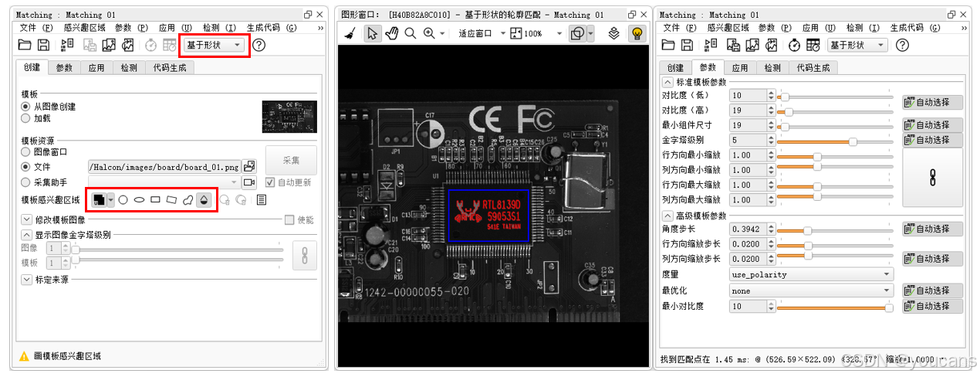The image size is (980, 377).
Task: Click the 角度步长 slider handle
Action: (x=807, y=229)
